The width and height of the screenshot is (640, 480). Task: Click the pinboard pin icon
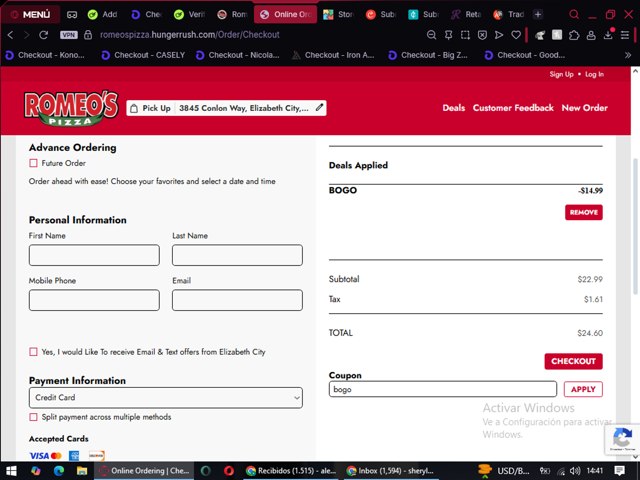tap(449, 35)
